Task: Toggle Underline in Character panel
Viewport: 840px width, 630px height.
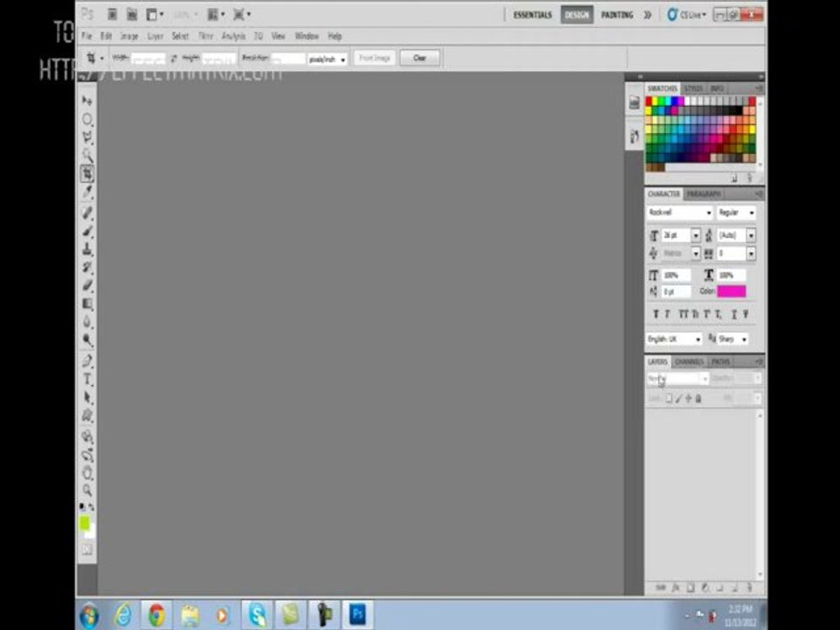Action: click(x=734, y=314)
